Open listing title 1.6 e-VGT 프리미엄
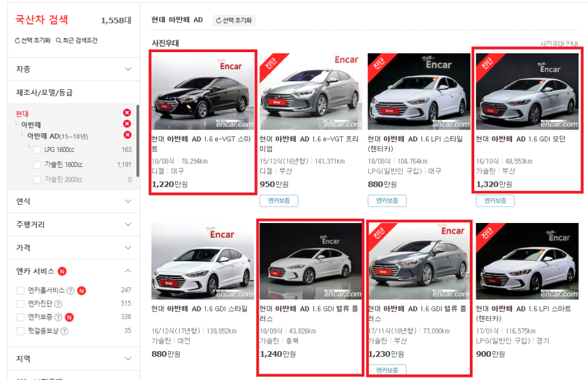This screenshot has height=380, width=588. click(x=309, y=144)
